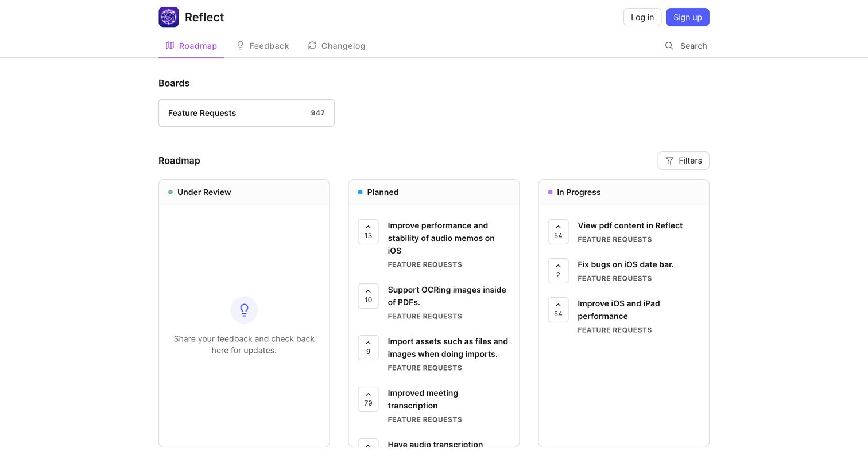Click the lightbulb icon in Under Review
This screenshot has width=868, height=467.
(x=244, y=310)
